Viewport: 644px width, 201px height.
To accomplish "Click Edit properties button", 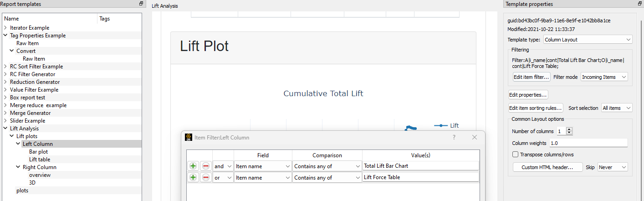I will [528, 95].
